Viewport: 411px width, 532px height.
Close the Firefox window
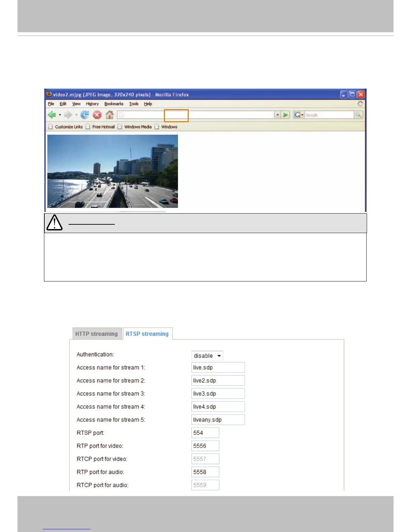(x=361, y=94)
